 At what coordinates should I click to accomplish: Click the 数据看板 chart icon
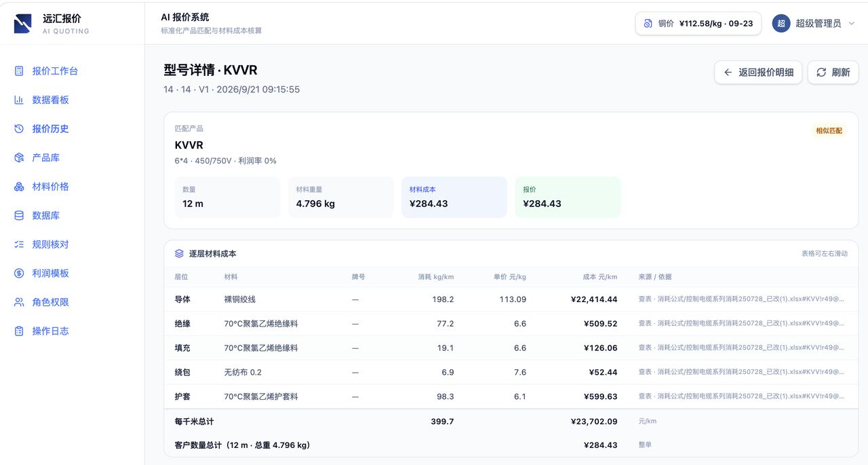coord(19,100)
